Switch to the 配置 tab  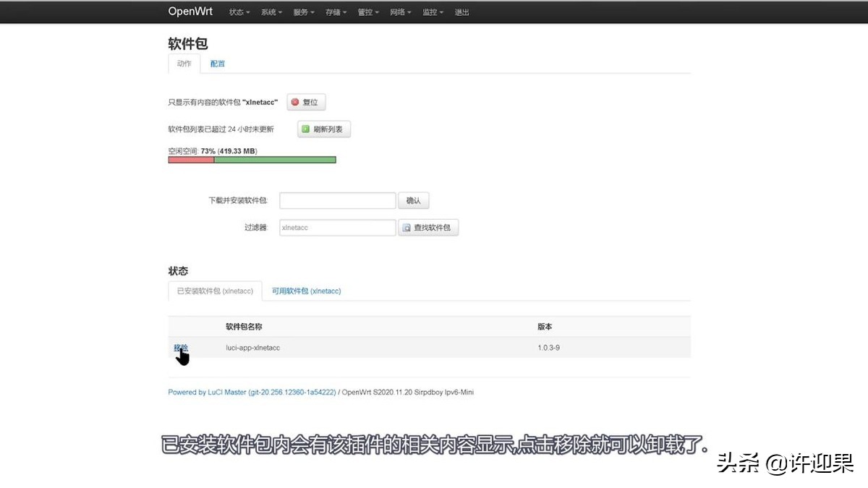(216, 64)
